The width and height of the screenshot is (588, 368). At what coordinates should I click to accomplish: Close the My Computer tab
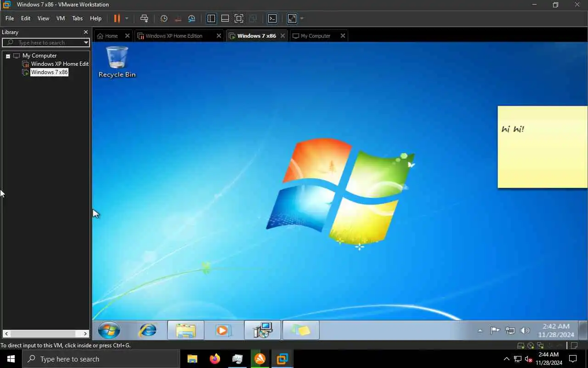click(343, 36)
